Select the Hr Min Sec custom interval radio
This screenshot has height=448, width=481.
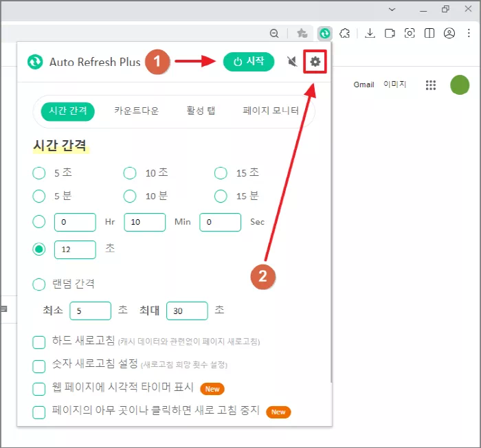[x=39, y=222]
